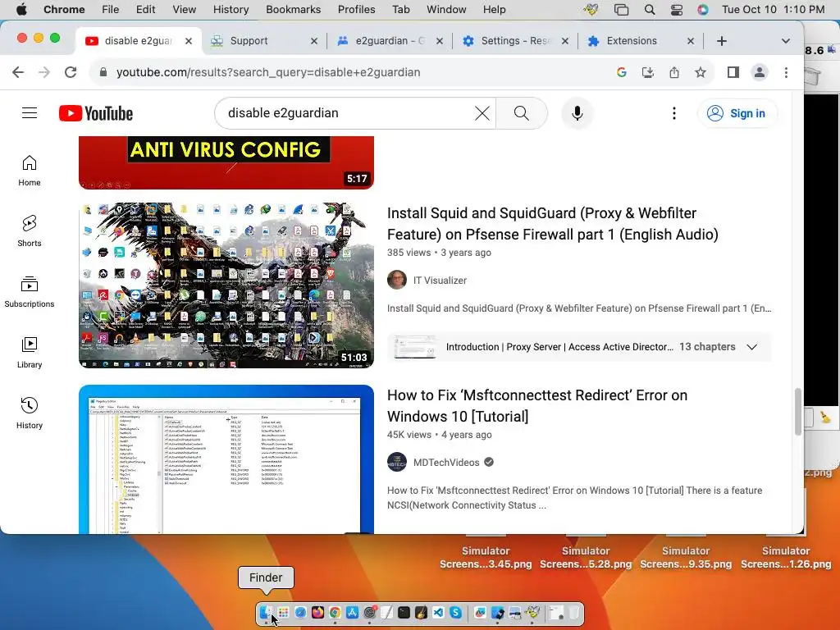The image size is (840, 630).
Task: Go to Home in YouTube sidebar
Action: point(30,171)
